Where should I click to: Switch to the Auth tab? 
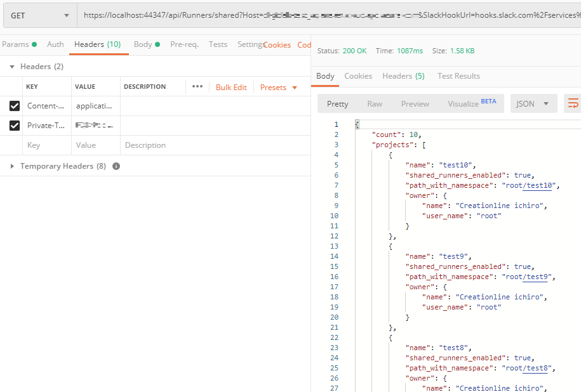tap(55, 44)
